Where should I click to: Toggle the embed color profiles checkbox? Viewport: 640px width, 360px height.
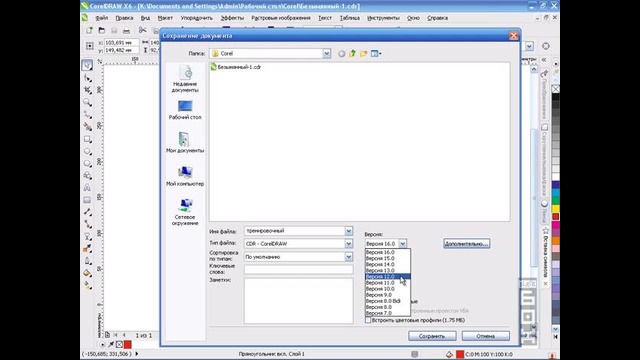(x=368, y=320)
